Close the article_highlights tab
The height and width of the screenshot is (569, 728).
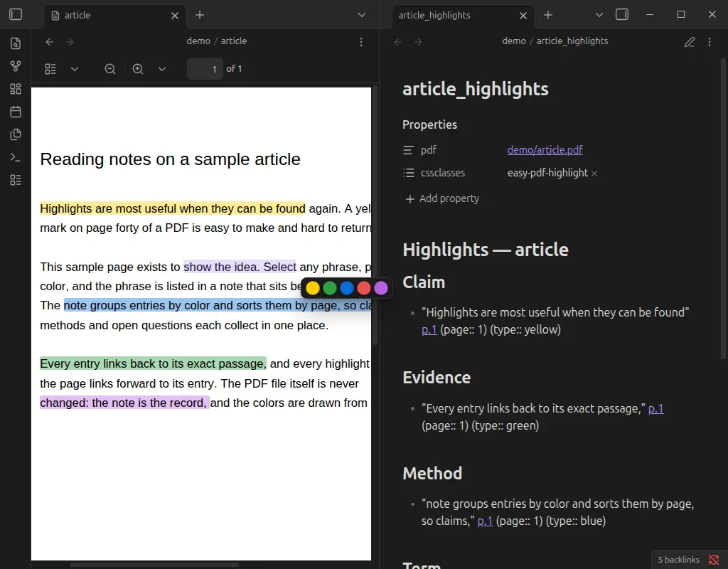point(523,16)
